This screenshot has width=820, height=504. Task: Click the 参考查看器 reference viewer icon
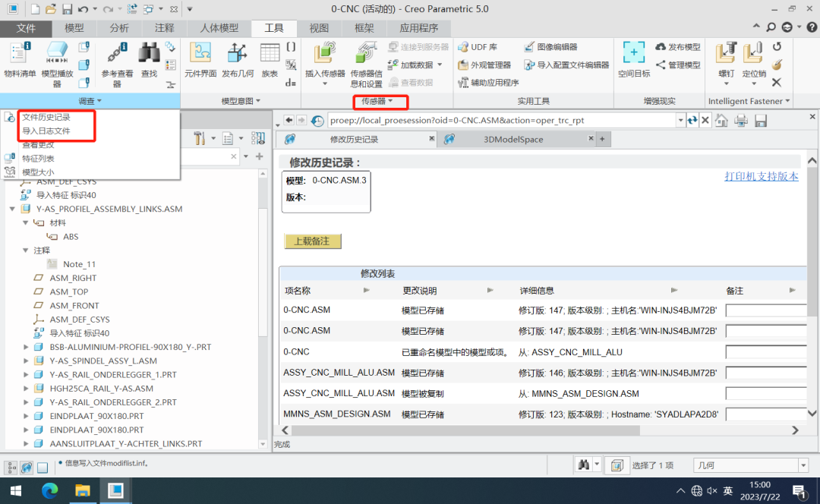(x=117, y=57)
